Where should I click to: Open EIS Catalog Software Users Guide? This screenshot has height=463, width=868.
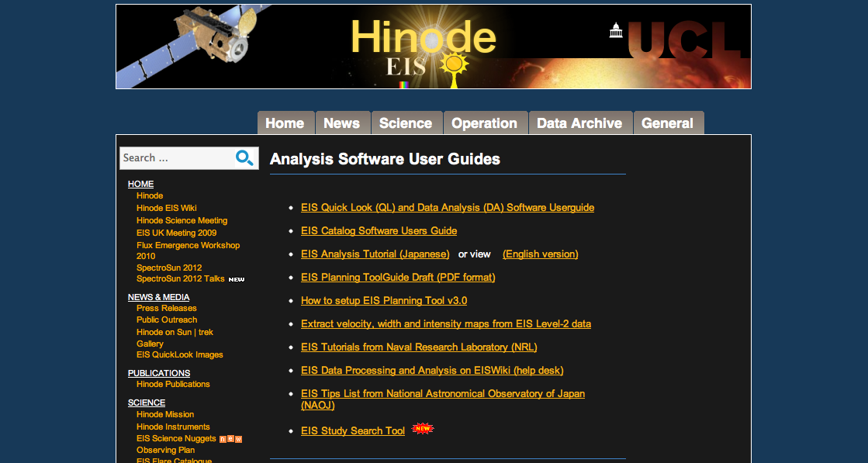click(x=379, y=231)
